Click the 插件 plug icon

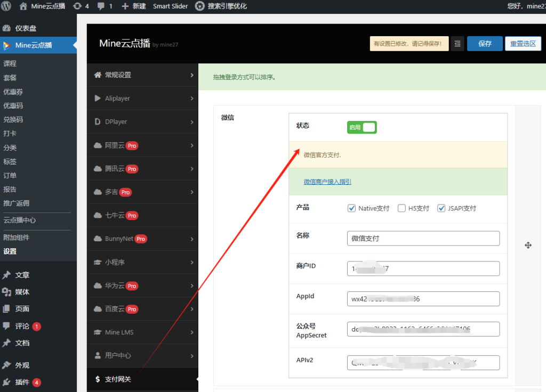(6, 382)
